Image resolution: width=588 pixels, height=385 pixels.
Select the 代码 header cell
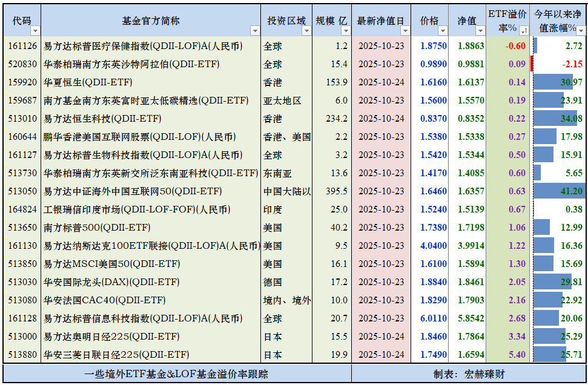tap(22, 21)
